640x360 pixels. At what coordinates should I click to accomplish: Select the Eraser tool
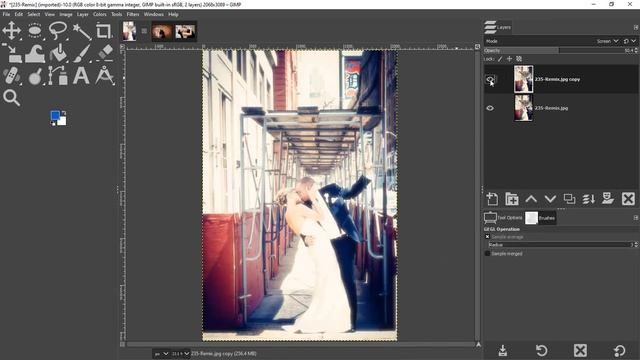click(104, 53)
